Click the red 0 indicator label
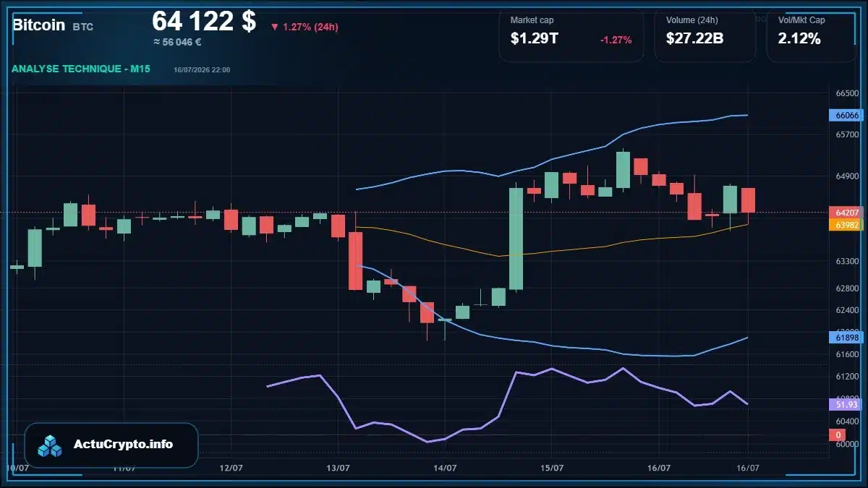 tap(838, 435)
